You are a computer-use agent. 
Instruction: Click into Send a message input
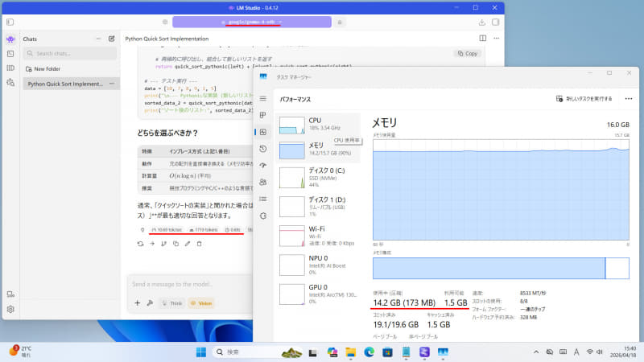pyautogui.click(x=191, y=284)
